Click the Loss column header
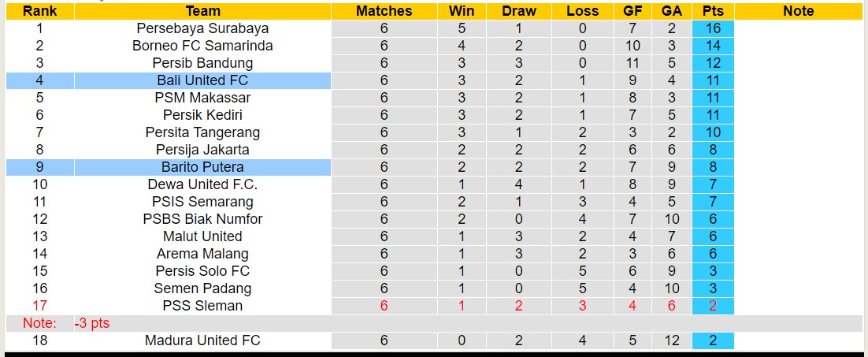Viewport: 868px width, 357px height. click(582, 11)
